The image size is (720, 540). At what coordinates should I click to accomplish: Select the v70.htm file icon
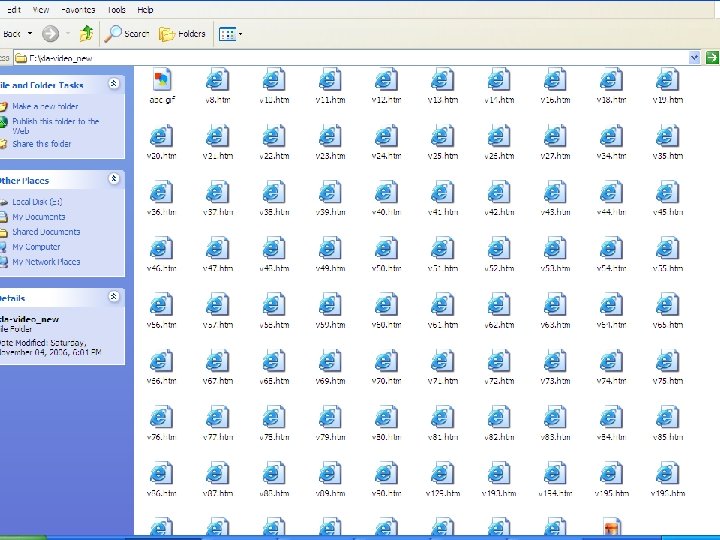386,362
